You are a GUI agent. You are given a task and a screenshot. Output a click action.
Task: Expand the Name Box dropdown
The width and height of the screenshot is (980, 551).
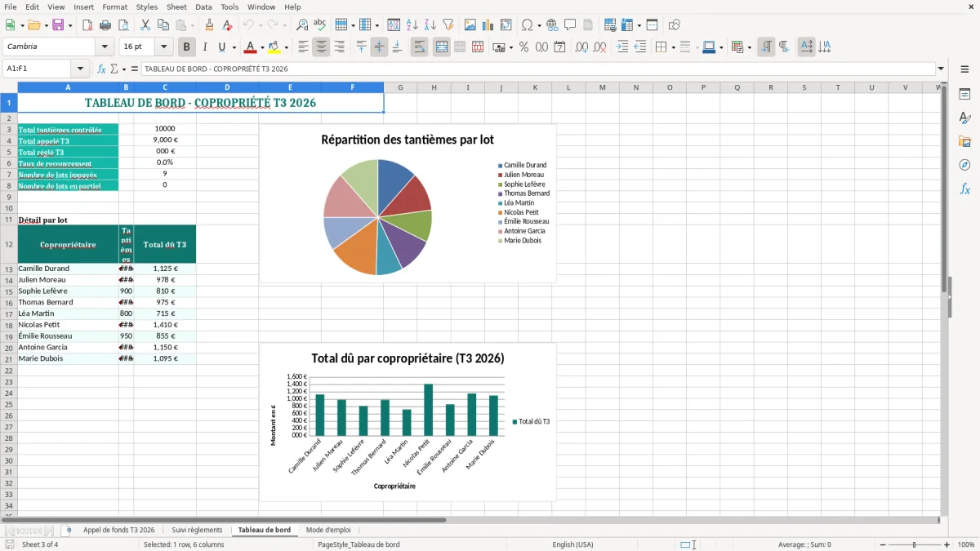coord(80,69)
